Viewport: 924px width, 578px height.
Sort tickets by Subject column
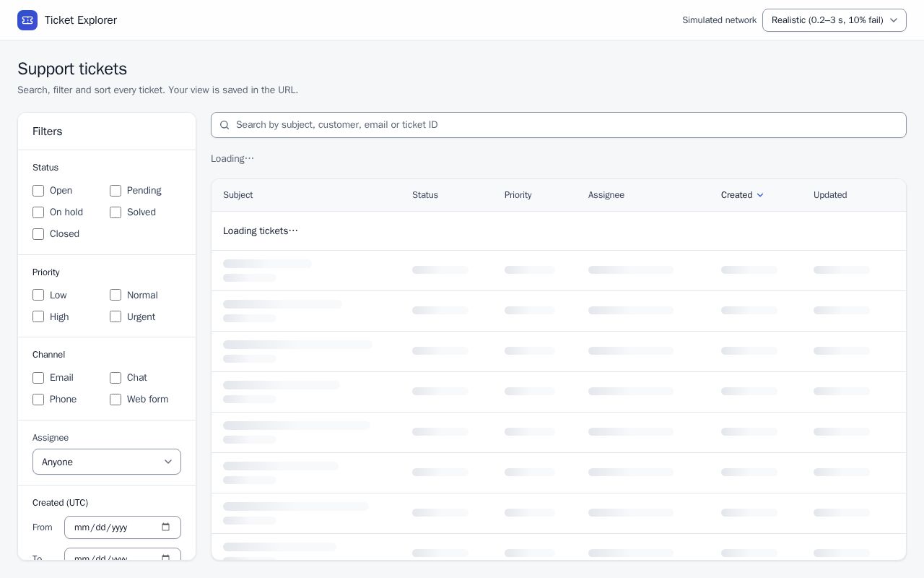[x=237, y=195]
